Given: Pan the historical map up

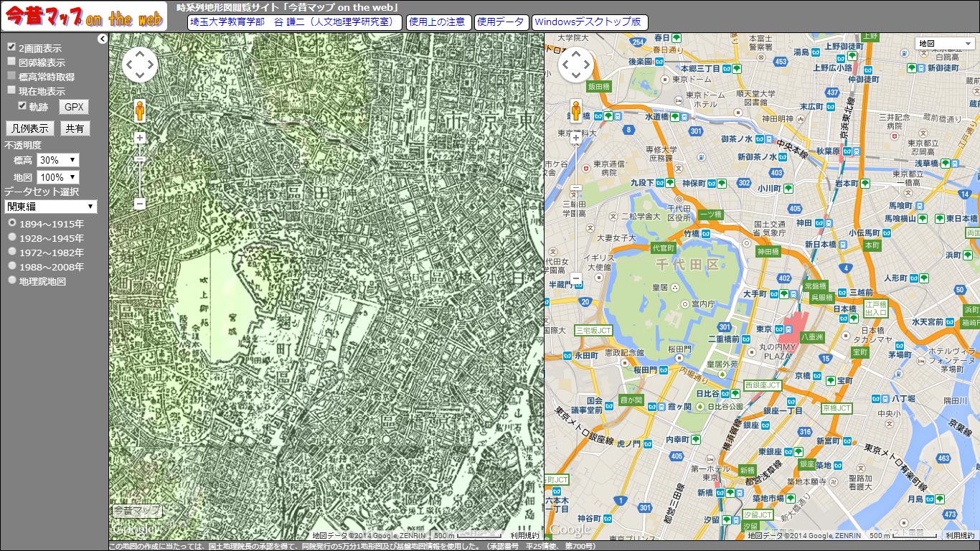Looking at the screenshot, I should [139, 54].
